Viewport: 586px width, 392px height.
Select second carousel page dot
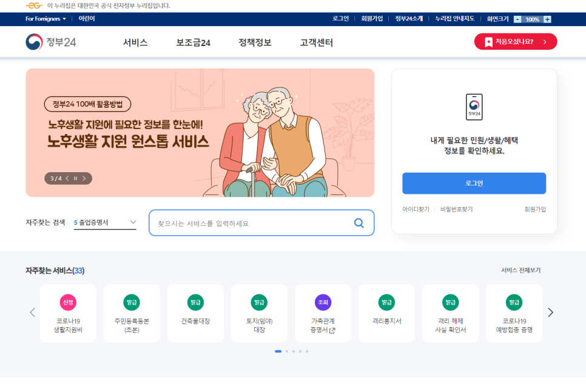[x=287, y=351]
